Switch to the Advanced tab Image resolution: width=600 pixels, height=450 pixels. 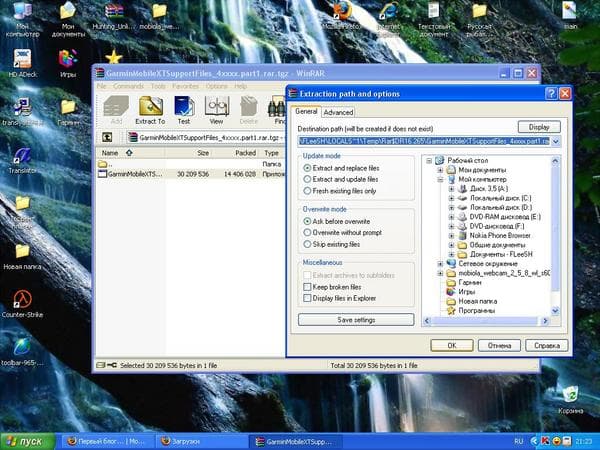[x=338, y=112]
